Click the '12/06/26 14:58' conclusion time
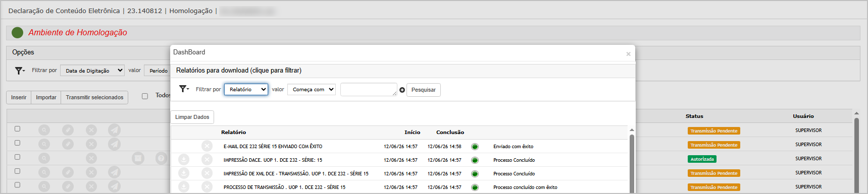The image size is (868, 194). (444, 147)
